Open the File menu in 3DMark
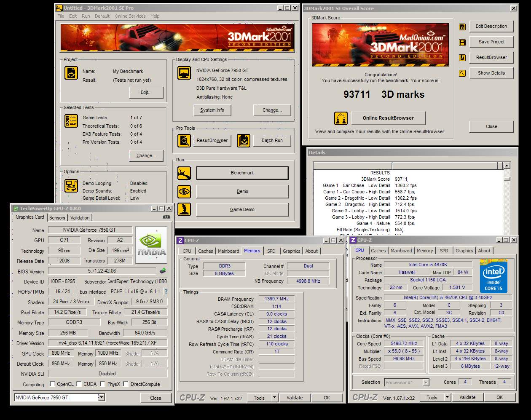This screenshot has width=531, height=420. [x=61, y=16]
